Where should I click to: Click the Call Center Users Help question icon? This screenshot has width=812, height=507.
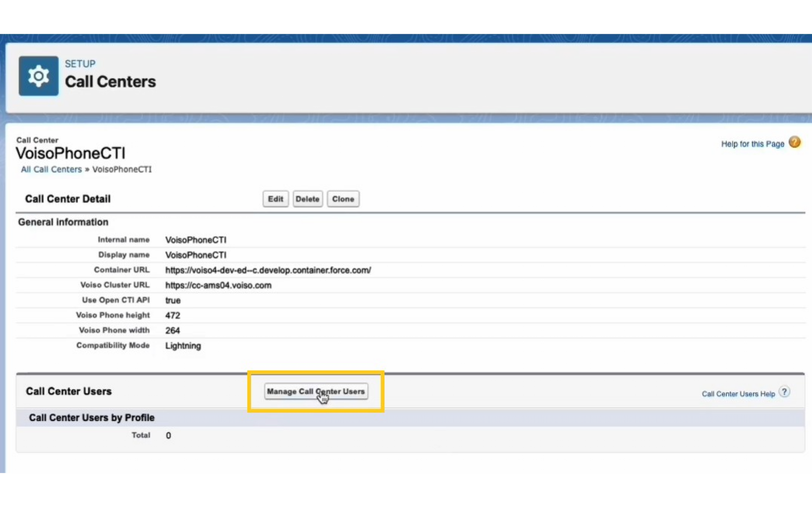click(x=784, y=392)
